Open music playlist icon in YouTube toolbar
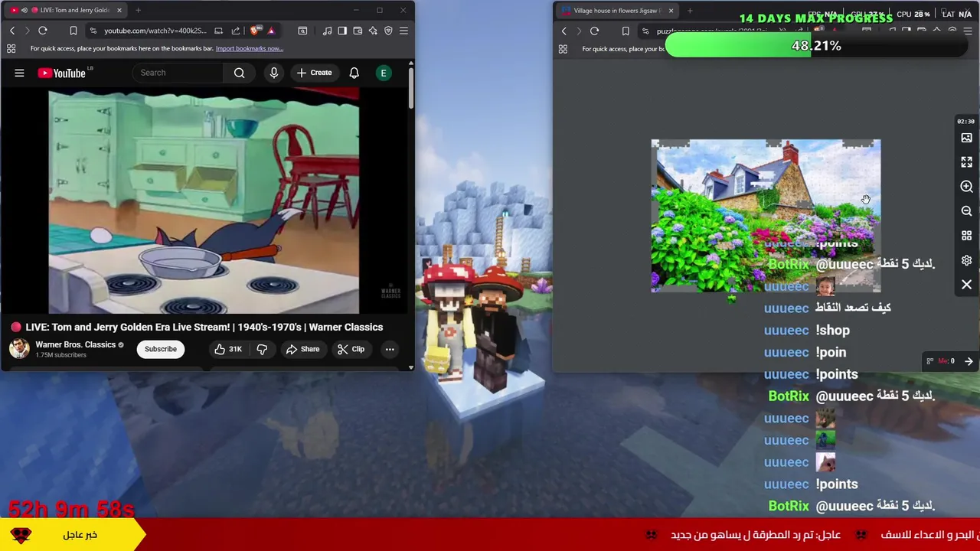The width and height of the screenshot is (980, 551). coord(327,31)
